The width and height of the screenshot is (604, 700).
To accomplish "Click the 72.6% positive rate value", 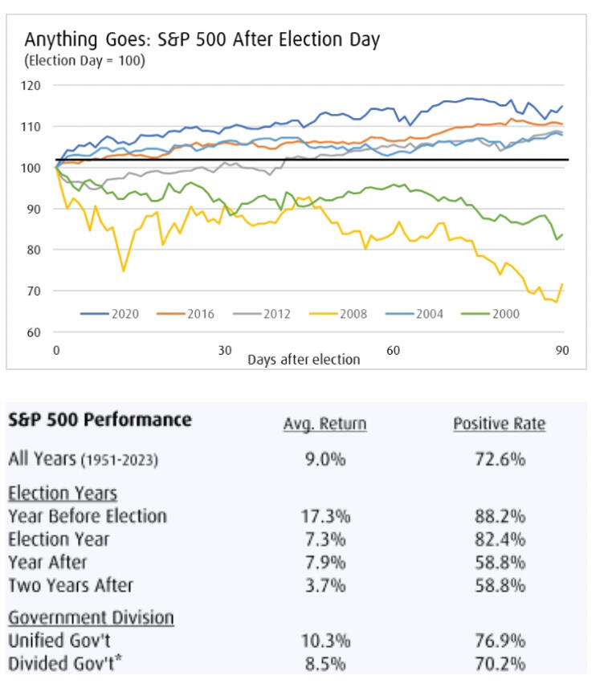I will [500, 459].
